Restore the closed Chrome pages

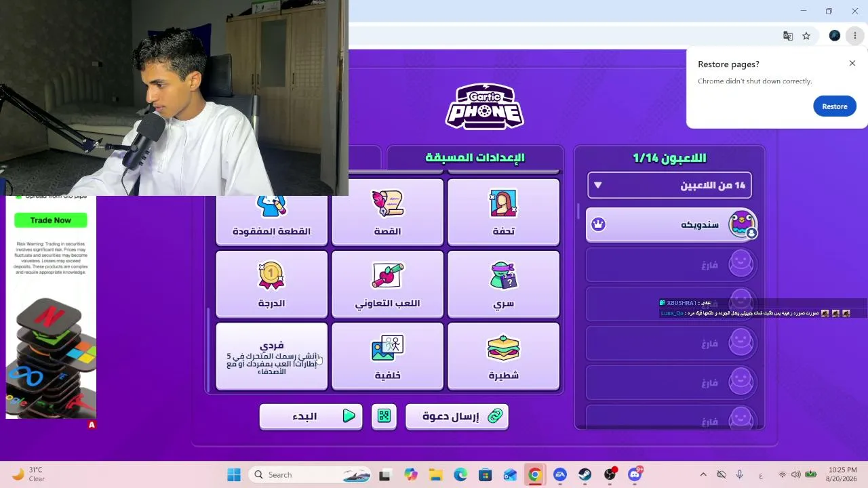pos(835,106)
